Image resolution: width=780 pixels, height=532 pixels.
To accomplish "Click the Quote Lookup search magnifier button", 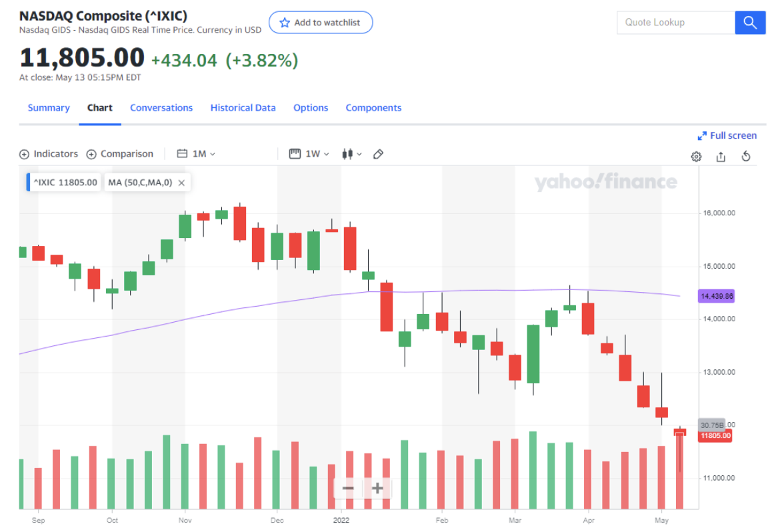I will point(750,23).
